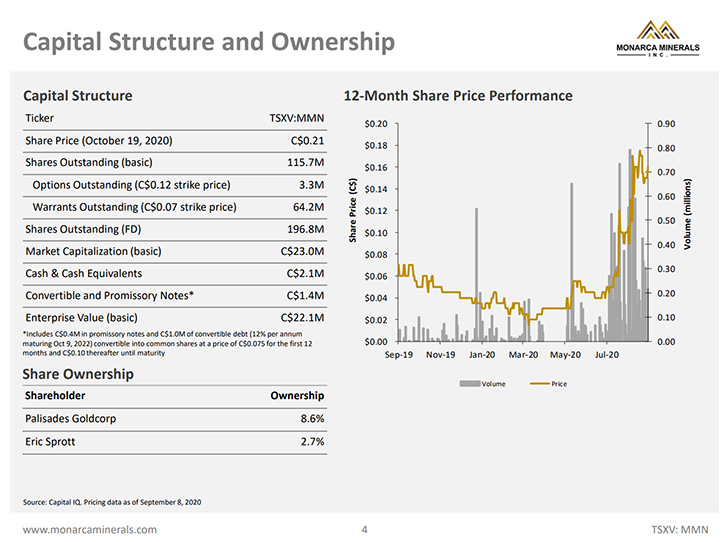
Task: Select the 'Shares Outstanding (FD)' label
Action: [x=83, y=229]
